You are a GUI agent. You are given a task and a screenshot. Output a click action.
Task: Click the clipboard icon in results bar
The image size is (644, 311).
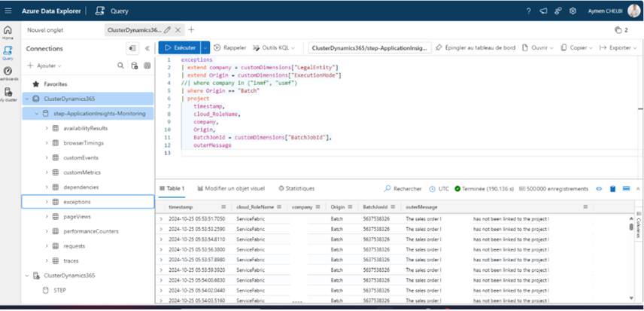(x=612, y=189)
